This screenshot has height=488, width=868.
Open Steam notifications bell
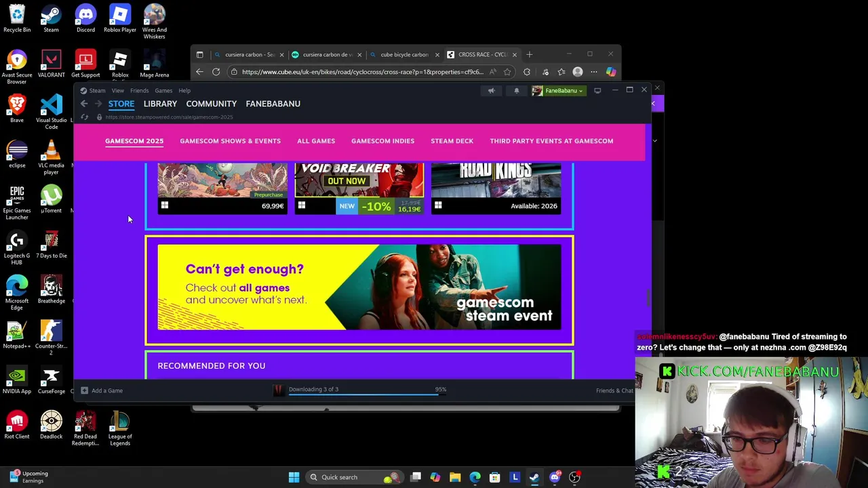[x=516, y=90]
